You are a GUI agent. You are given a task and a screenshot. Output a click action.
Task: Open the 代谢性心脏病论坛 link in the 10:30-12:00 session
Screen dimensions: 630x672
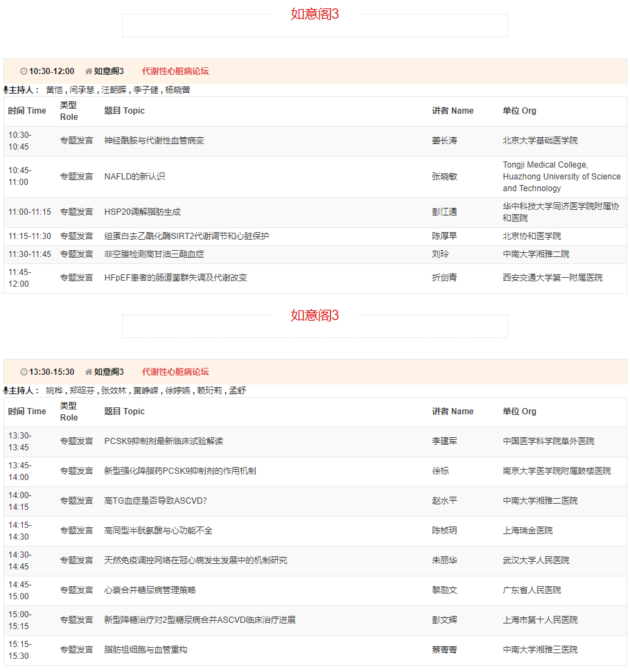pos(175,71)
